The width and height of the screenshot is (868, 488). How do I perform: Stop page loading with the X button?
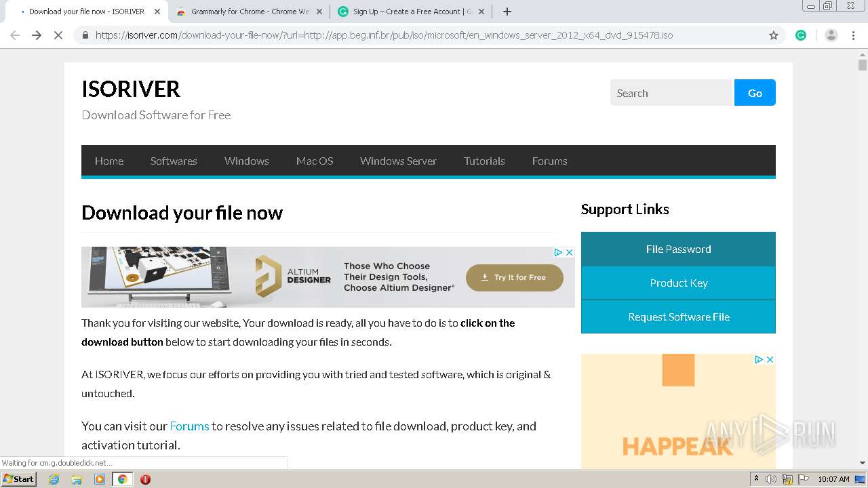(58, 35)
